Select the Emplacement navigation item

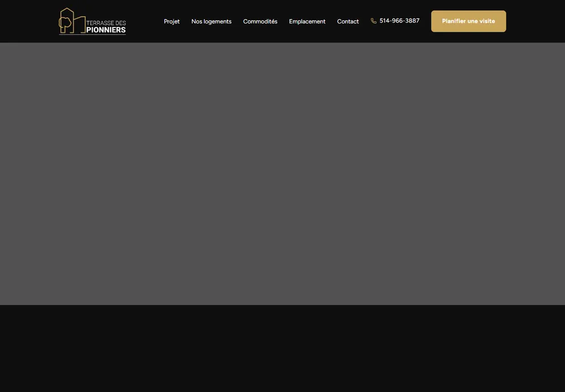click(307, 21)
